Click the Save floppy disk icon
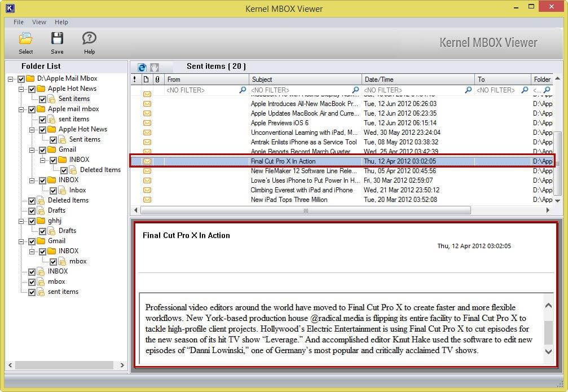This screenshot has height=392, width=568. [57, 38]
